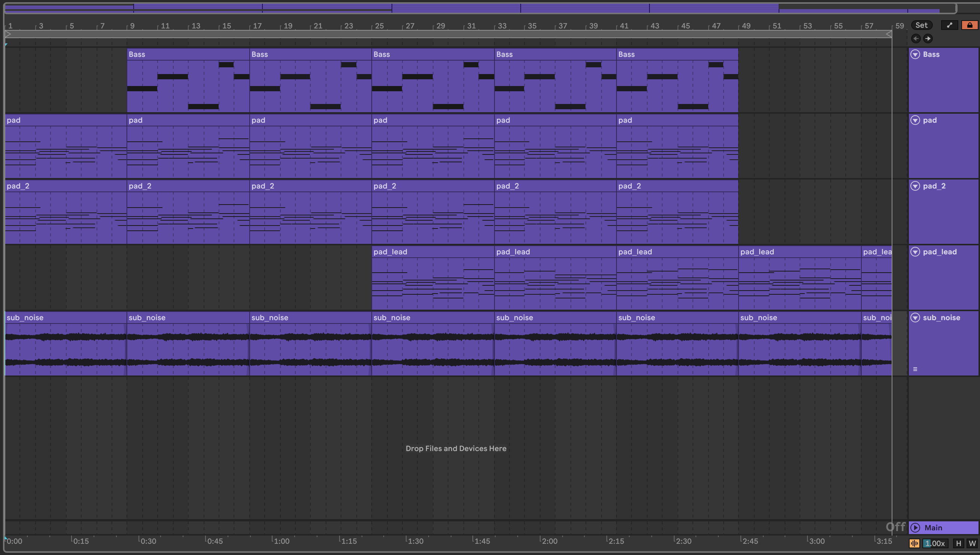
Task: Click the automation mode link icon
Action: [x=949, y=25]
